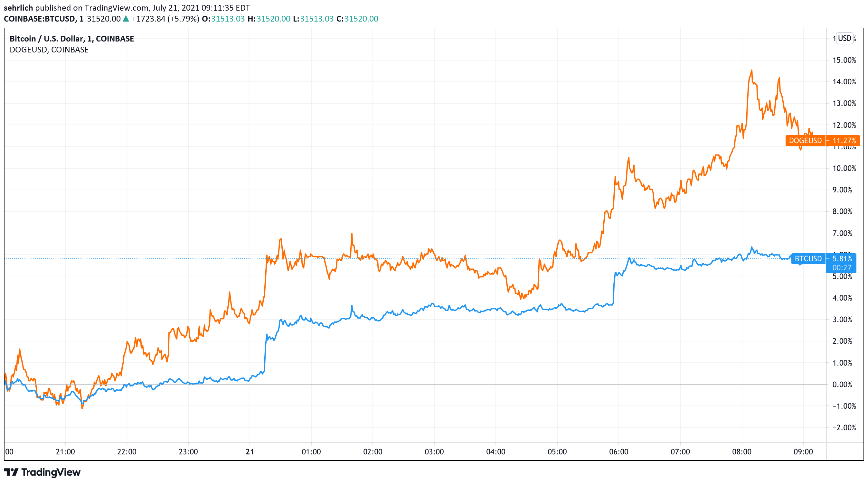Image resolution: width=868 pixels, height=484 pixels.
Task: Click the 09:00 time axis label
Action: click(x=803, y=452)
